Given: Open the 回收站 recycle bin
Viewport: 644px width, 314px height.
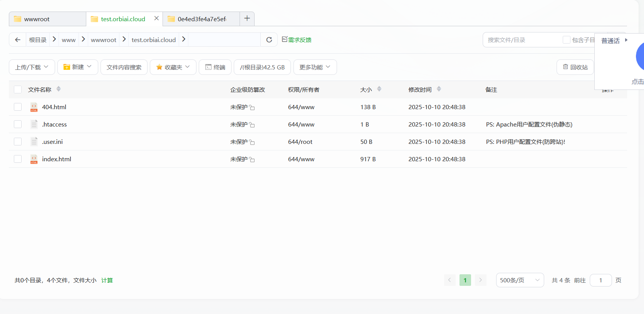Looking at the screenshot, I should (575, 67).
